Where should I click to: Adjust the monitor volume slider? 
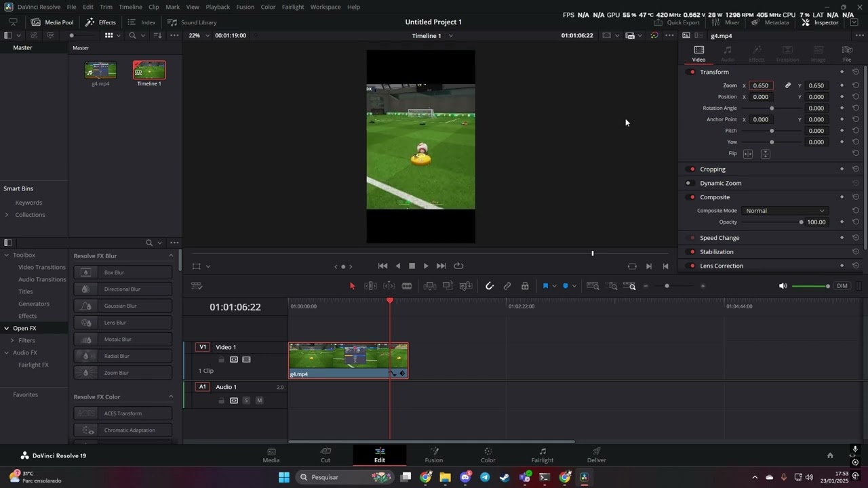pos(811,286)
